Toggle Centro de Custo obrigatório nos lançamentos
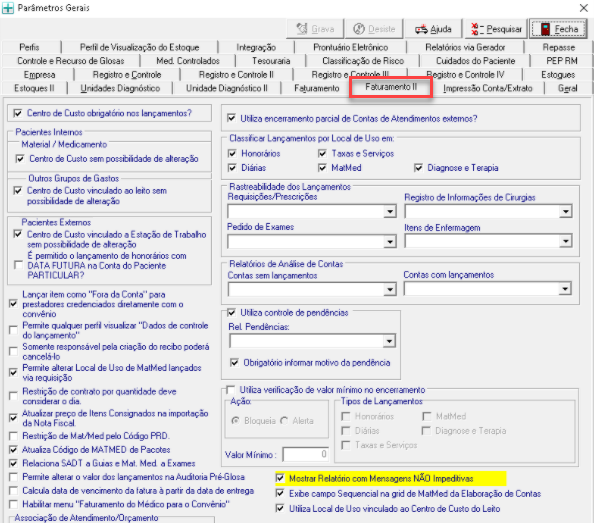Screen dimensions: 594x523 point(17,113)
